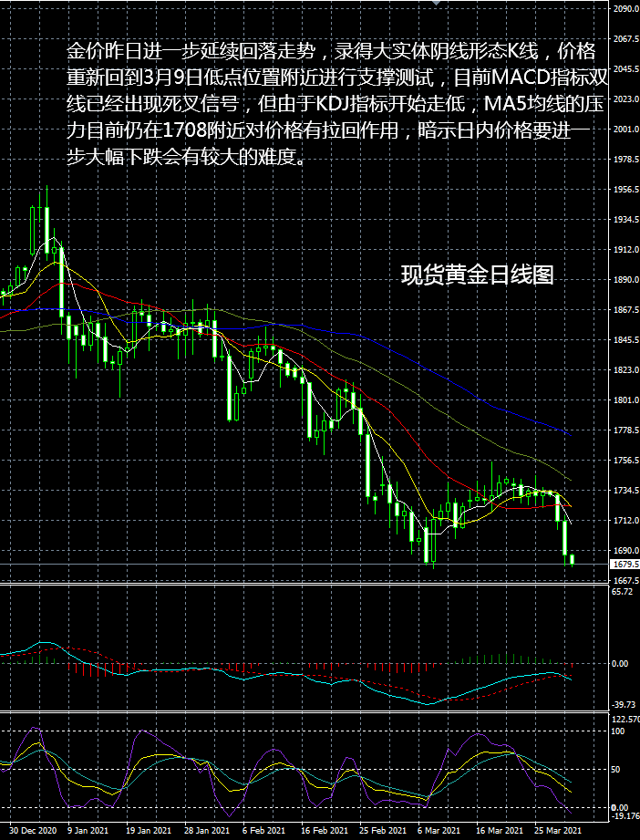Viewport: 640px width, 840px height.
Task: Click the MACD scale value 65.72
Action: pyautogui.click(x=624, y=592)
